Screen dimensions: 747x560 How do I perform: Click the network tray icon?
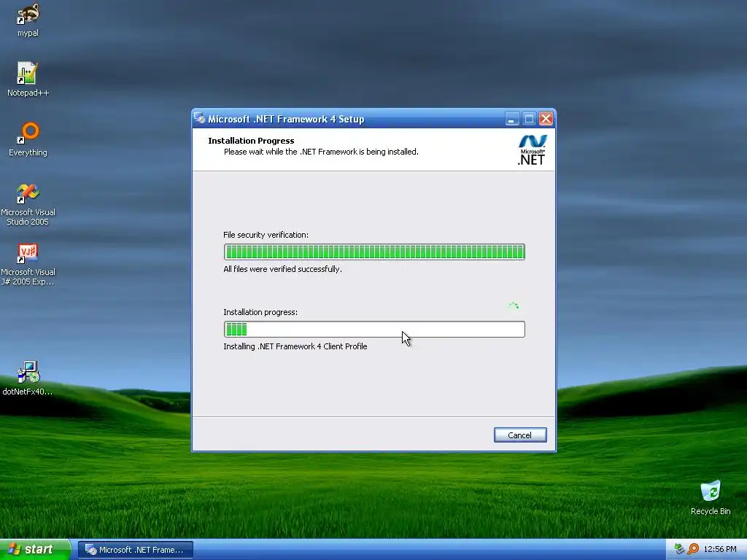pos(679,549)
